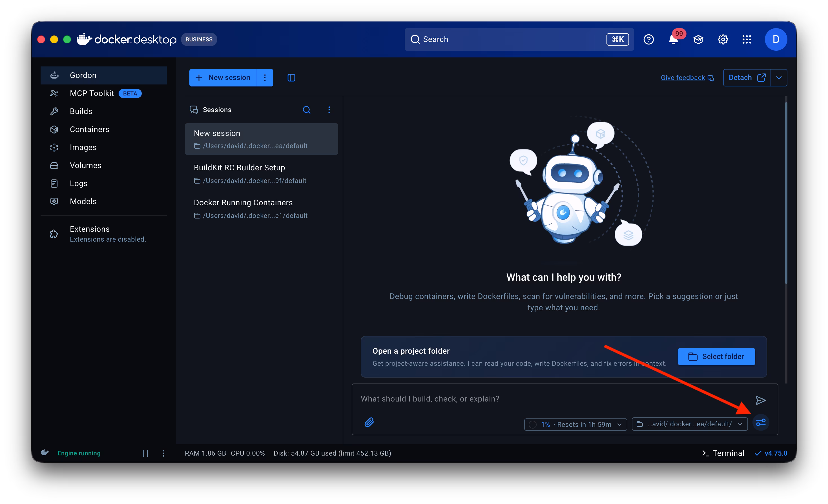Open the chat settings sliders icon
Viewport: 828px width, 504px height.
pos(761,422)
